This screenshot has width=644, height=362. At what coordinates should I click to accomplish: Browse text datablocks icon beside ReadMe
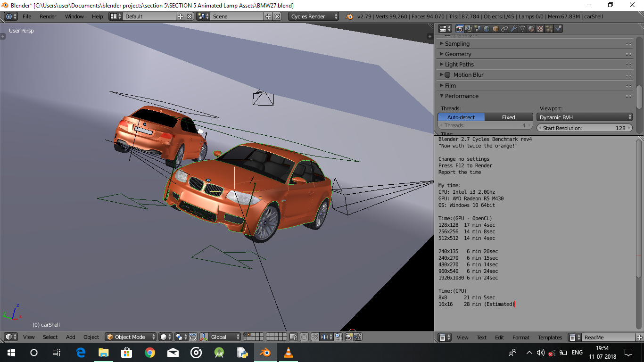[x=575, y=337]
